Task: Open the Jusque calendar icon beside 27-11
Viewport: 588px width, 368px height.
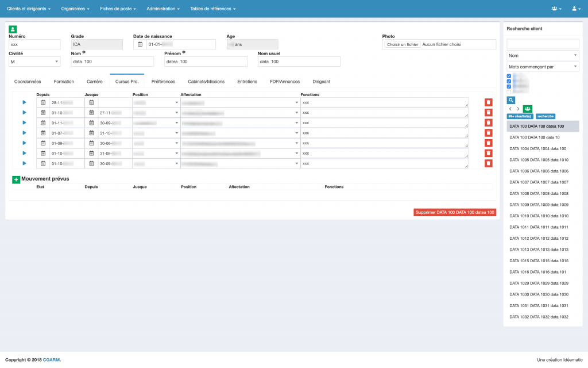Action: pos(91,113)
